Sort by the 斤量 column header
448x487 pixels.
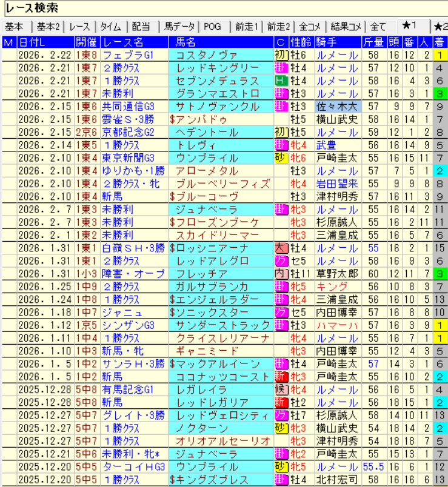374,42
